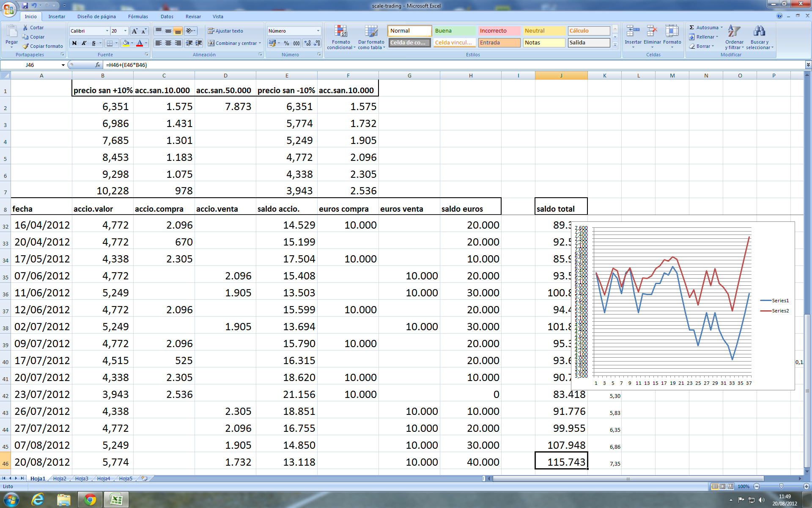The height and width of the screenshot is (508, 812).
Task: Click the Cortar scissors icon
Action: click(x=25, y=28)
